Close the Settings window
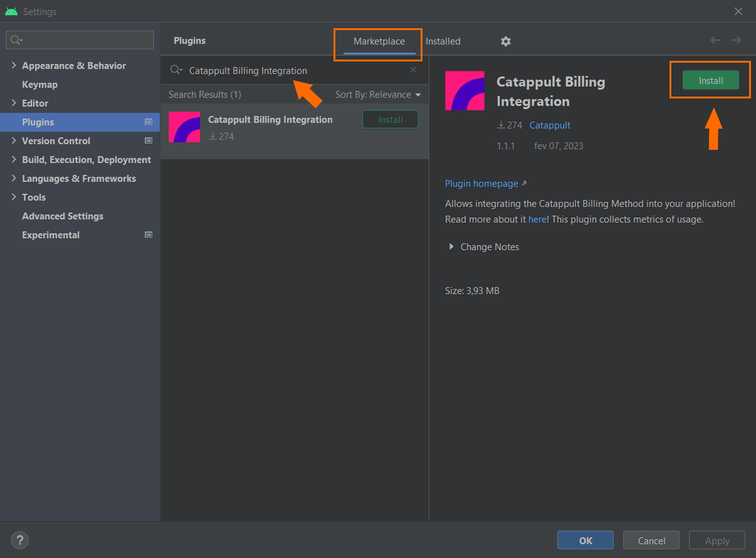This screenshot has width=756, height=558. [x=738, y=11]
